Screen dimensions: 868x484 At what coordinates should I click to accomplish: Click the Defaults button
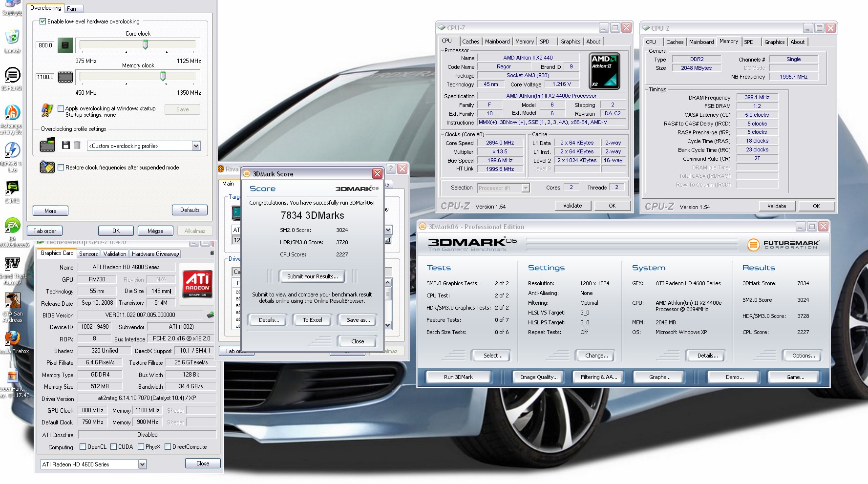[190, 210]
